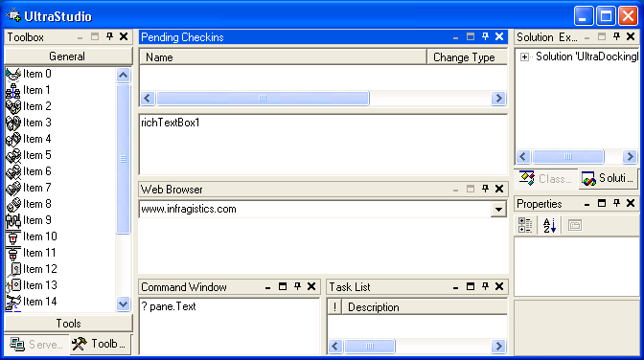
Task: Close the Toolbox pane
Action: [124, 36]
